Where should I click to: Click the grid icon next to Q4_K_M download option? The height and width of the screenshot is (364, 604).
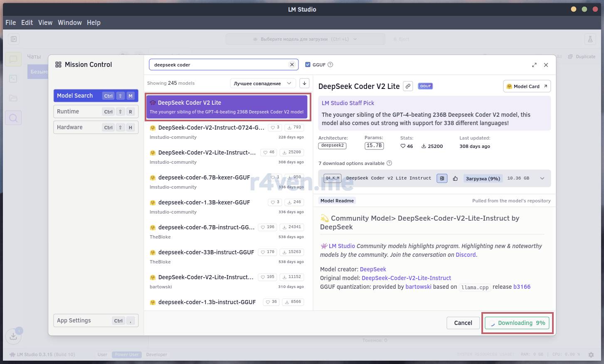tap(442, 178)
